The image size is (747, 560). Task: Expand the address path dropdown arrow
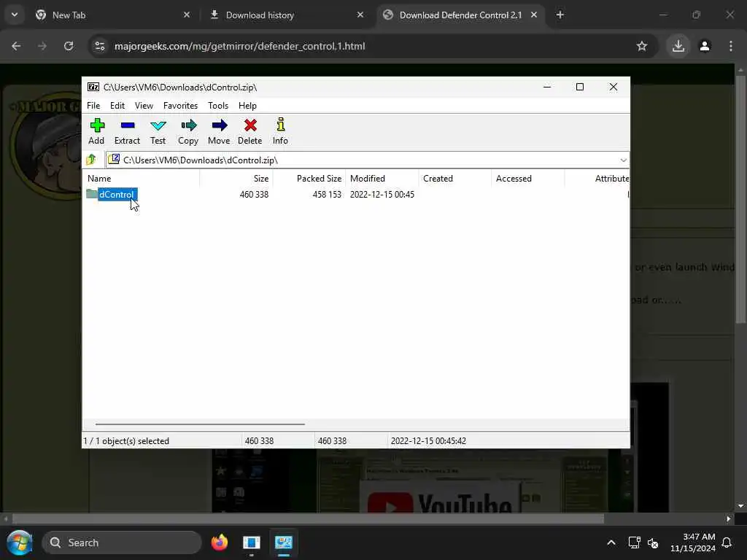623,160
